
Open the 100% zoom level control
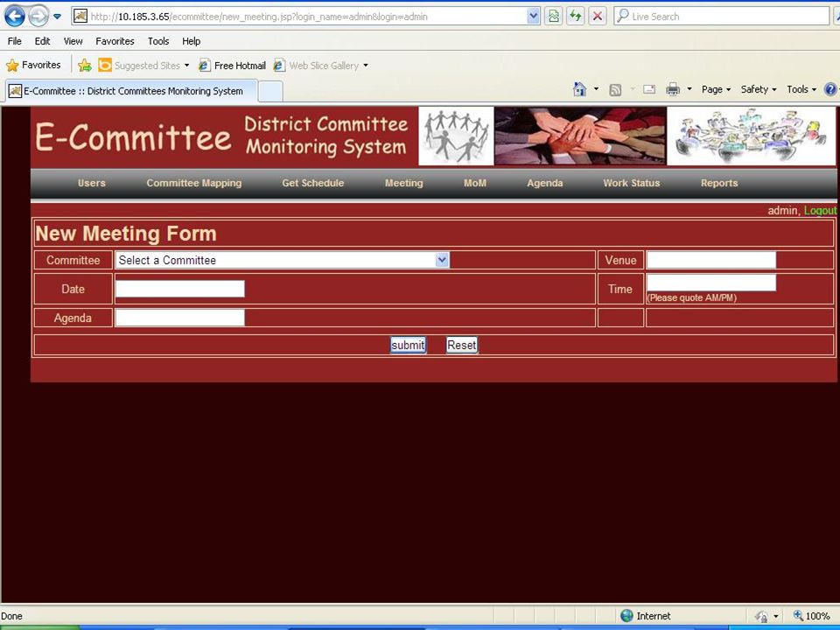click(811, 616)
